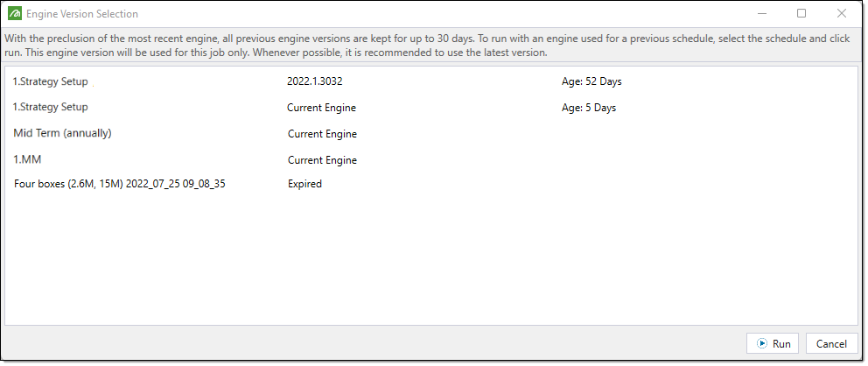Click Current Engine for second 1.Strategy Setup
Viewport: 868px width, 366px height.
click(321, 108)
